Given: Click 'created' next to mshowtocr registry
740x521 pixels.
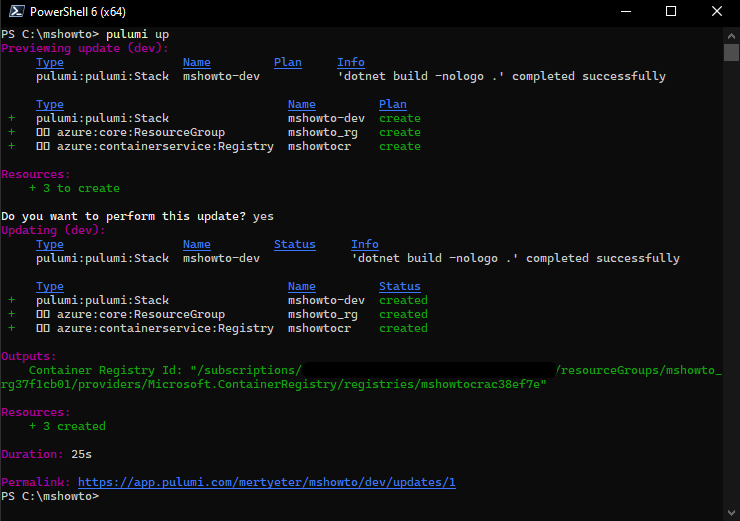Looking at the screenshot, I should [x=404, y=328].
